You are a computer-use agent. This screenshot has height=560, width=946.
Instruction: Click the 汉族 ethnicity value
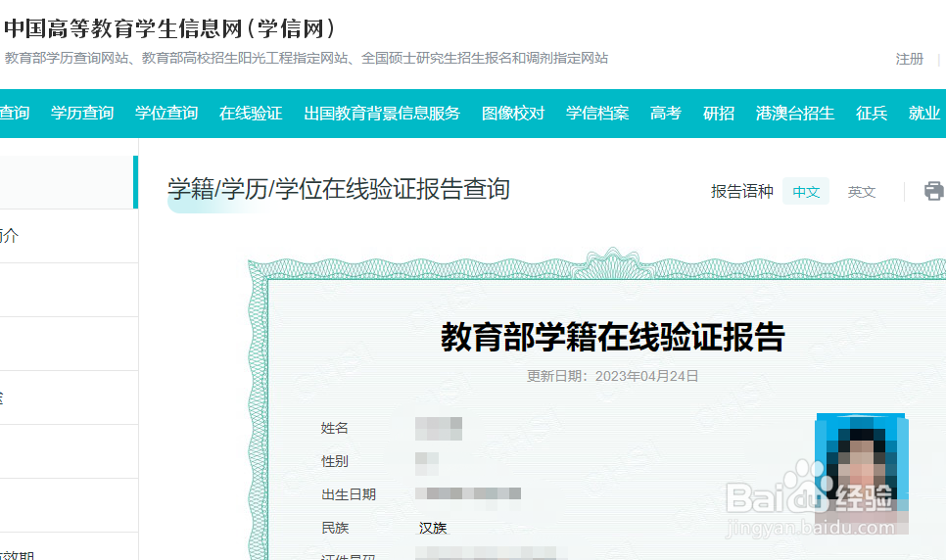(433, 528)
